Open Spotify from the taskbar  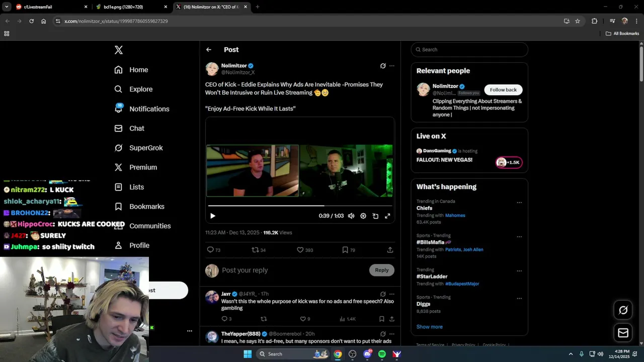382,354
